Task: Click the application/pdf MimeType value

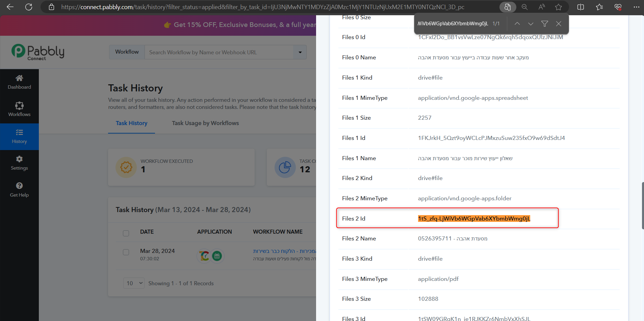Action: click(x=438, y=279)
